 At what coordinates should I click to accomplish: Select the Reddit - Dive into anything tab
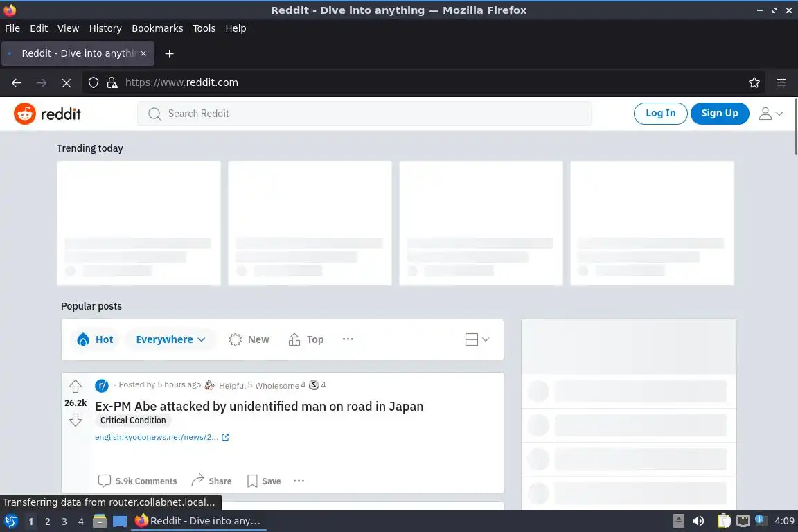point(78,53)
